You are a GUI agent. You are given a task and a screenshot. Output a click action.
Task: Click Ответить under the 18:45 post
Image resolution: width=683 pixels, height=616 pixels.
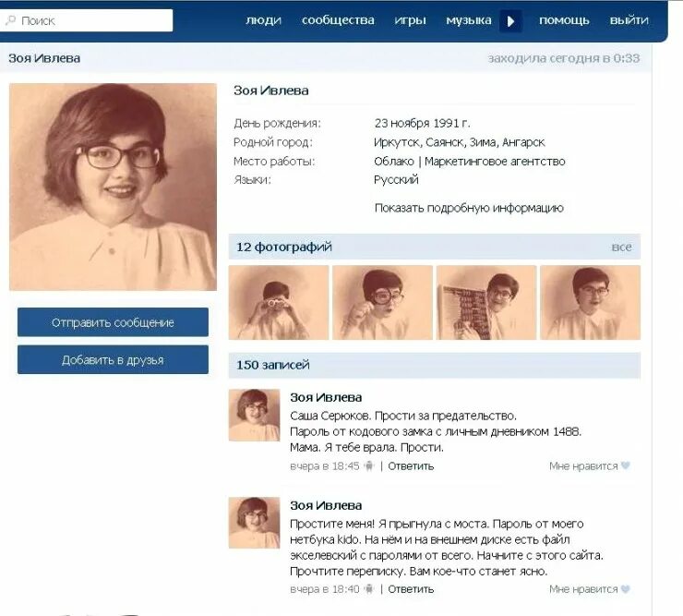411,466
